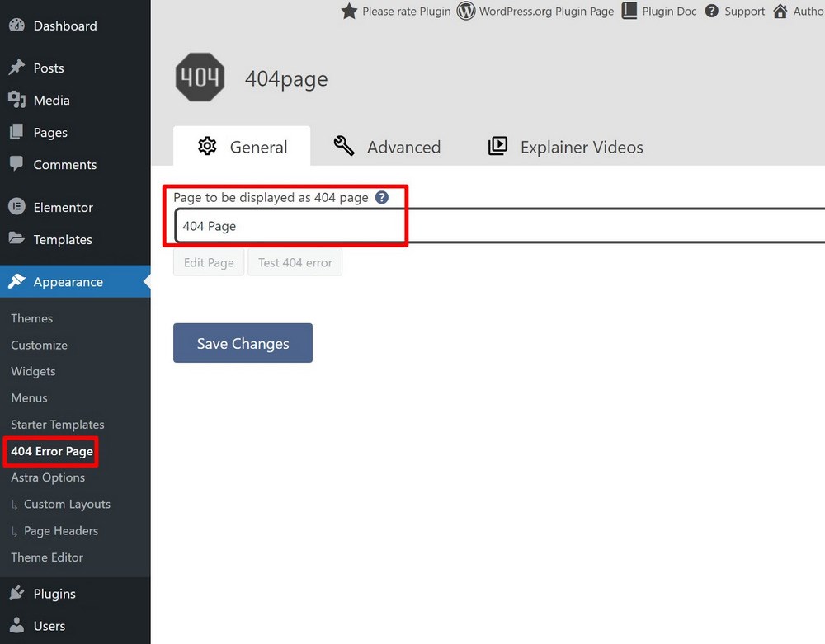Open the Support link
This screenshot has width=825, height=644.
(744, 12)
